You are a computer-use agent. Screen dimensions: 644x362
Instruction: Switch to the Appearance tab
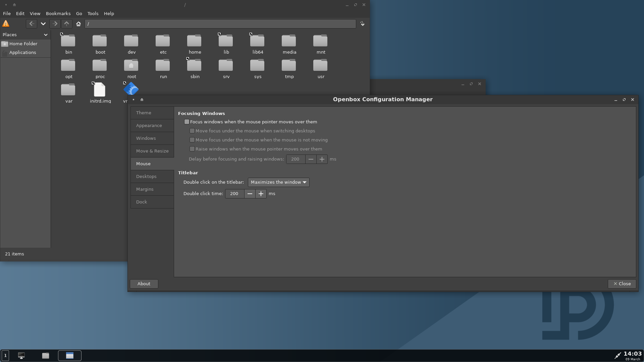[x=152, y=126]
